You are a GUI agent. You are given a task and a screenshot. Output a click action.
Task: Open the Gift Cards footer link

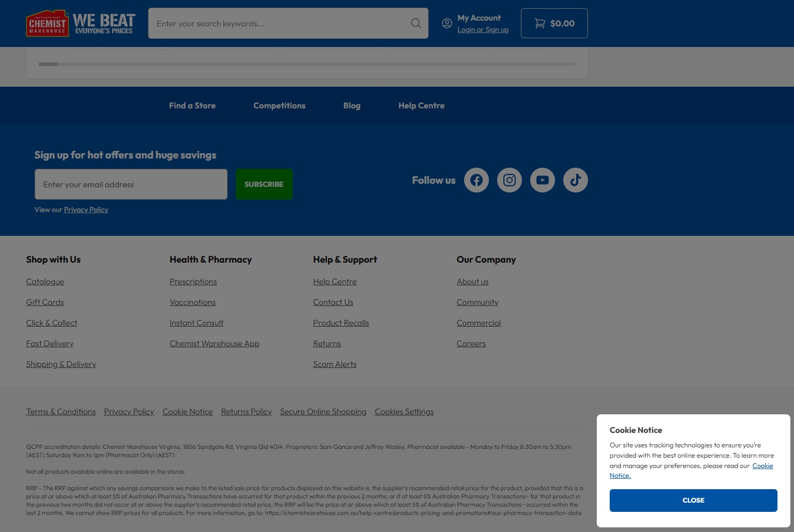click(45, 302)
